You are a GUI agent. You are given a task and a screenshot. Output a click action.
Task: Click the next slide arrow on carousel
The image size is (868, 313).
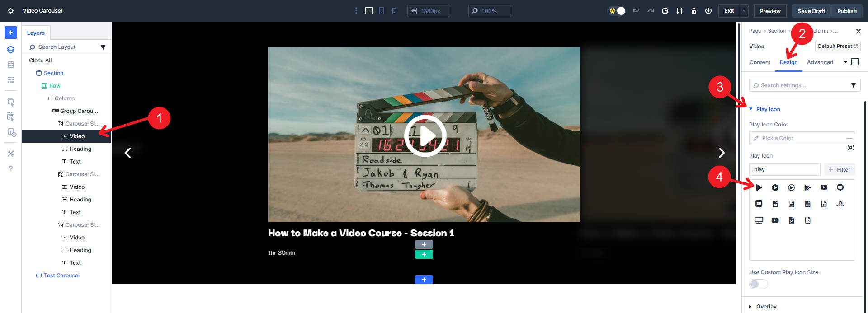point(722,153)
